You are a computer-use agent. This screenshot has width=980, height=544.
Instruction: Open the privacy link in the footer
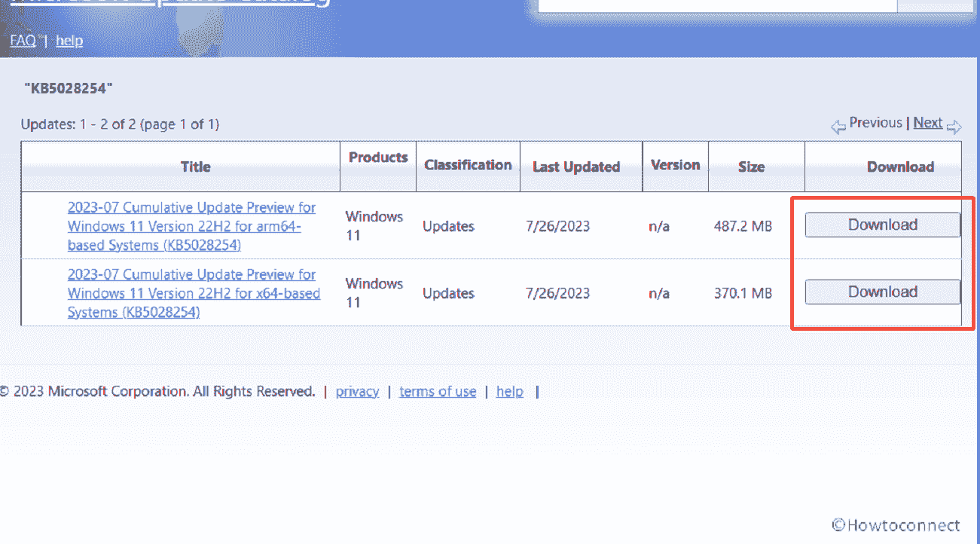pos(357,391)
